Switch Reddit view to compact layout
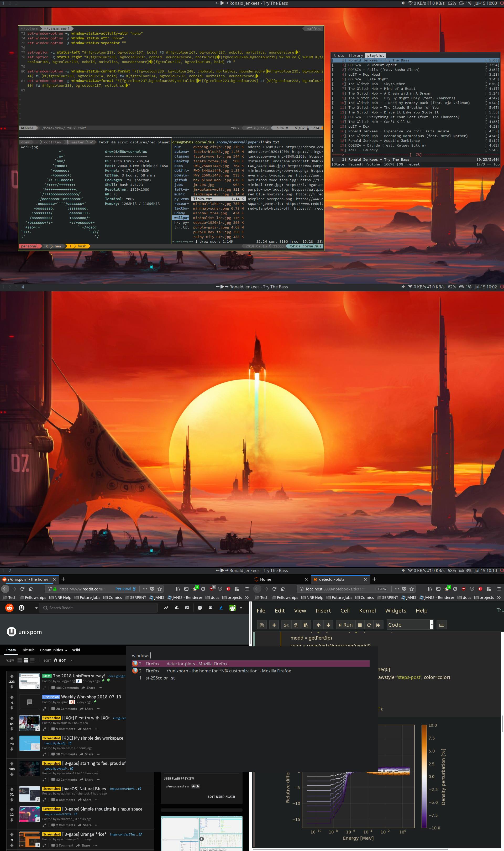 pos(32,660)
